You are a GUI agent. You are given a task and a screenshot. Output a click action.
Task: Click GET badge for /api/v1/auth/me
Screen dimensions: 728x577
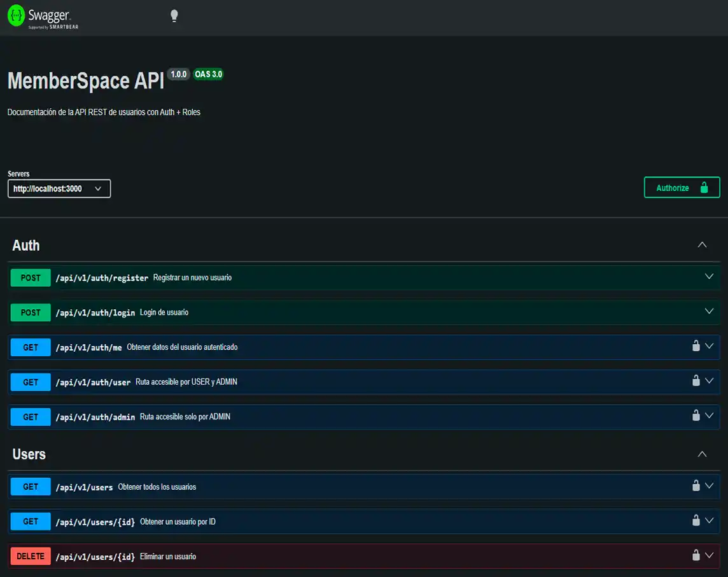tap(31, 347)
